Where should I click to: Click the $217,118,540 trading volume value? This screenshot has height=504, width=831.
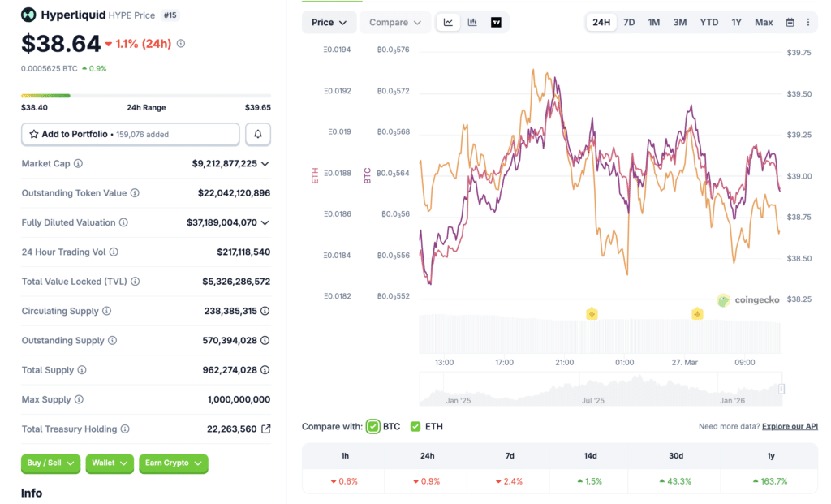tap(243, 252)
